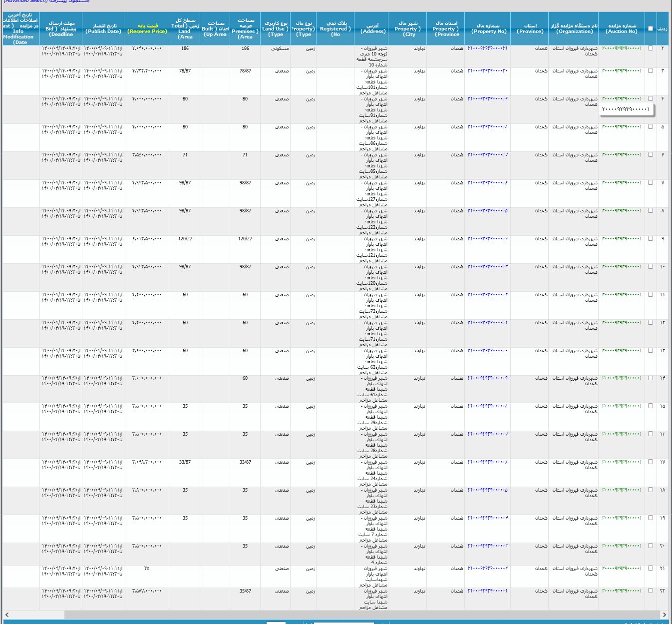Open property number link in row 10
The height and width of the screenshot is (624, 672).
click(x=487, y=267)
